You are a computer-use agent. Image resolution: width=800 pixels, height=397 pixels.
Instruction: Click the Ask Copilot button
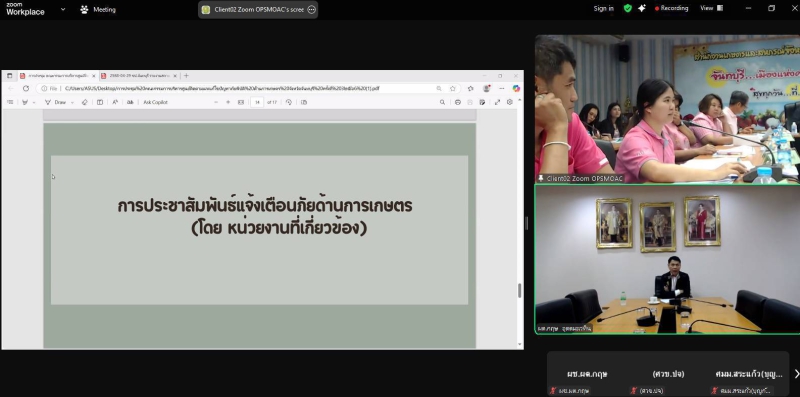[x=155, y=102]
